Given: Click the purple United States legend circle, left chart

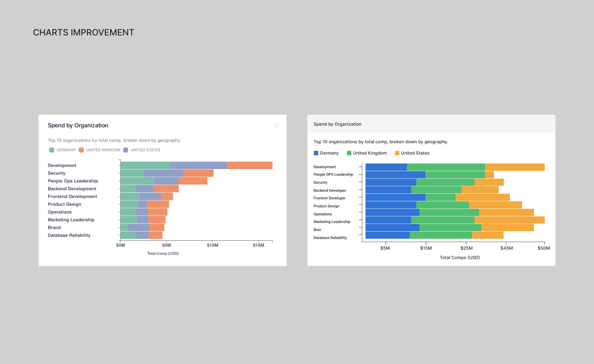Looking at the screenshot, I should pyautogui.click(x=126, y=150).
